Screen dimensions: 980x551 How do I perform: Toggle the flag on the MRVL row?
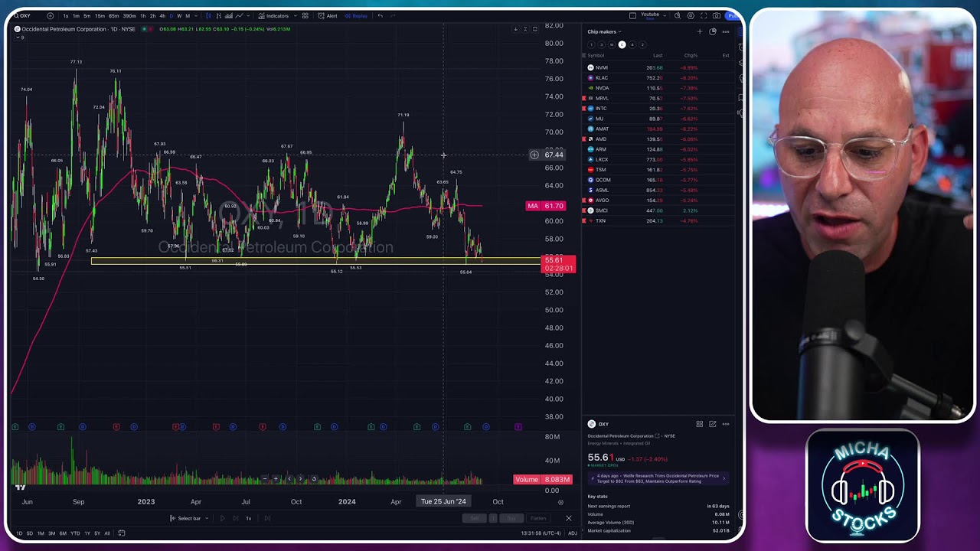coord(584,98)
